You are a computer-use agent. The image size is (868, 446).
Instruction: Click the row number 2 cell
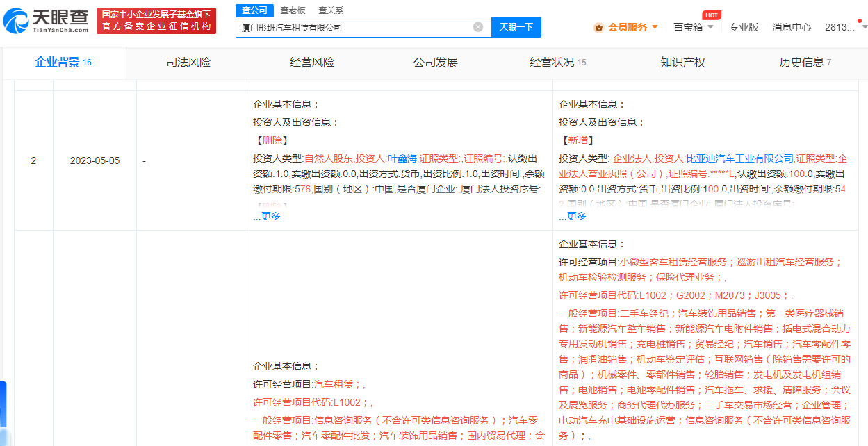[33, 160]
